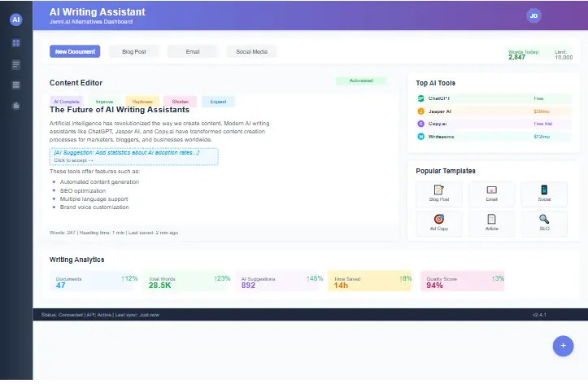Click 'Automated content generation' bullet

[x=99, y=182]
